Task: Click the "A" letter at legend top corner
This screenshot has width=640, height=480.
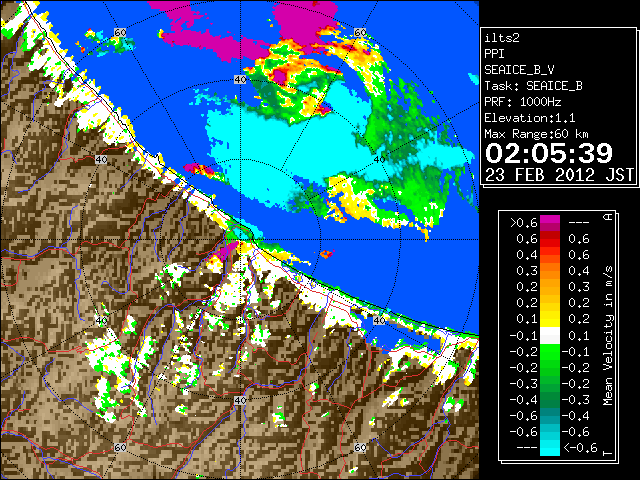Action: (x=608, y=217)
